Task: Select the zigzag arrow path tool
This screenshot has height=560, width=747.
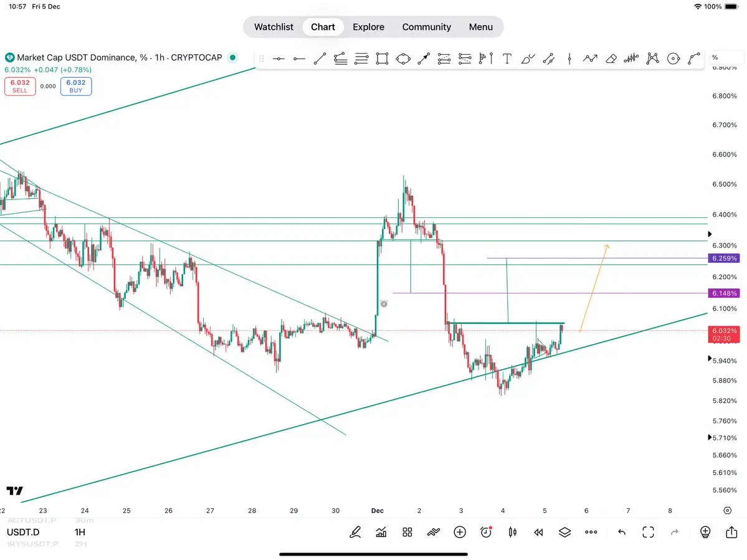Action: point(590,59)
